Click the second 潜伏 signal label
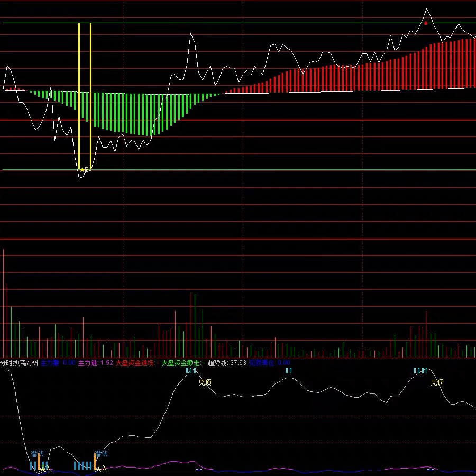Viewport: 476px width, 476px height. [x=102, y=454]
